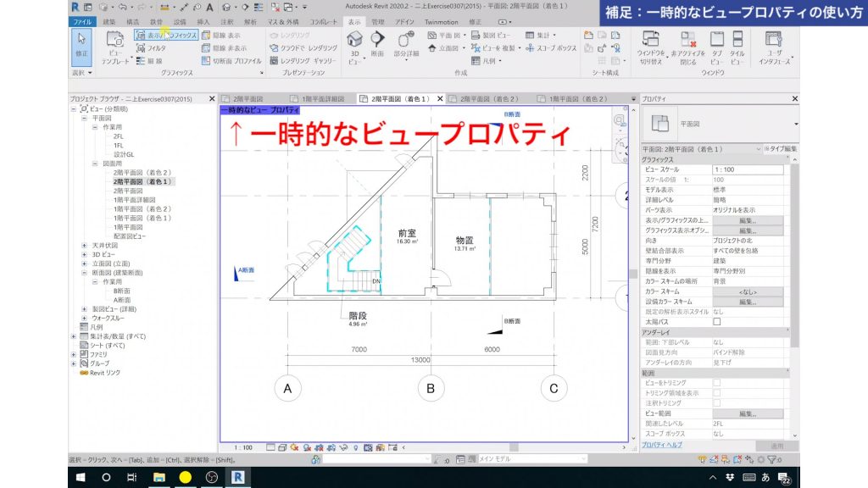Select the 平面図 plan view tool
This screenshot has height=488, width=868.
[442, 34]
